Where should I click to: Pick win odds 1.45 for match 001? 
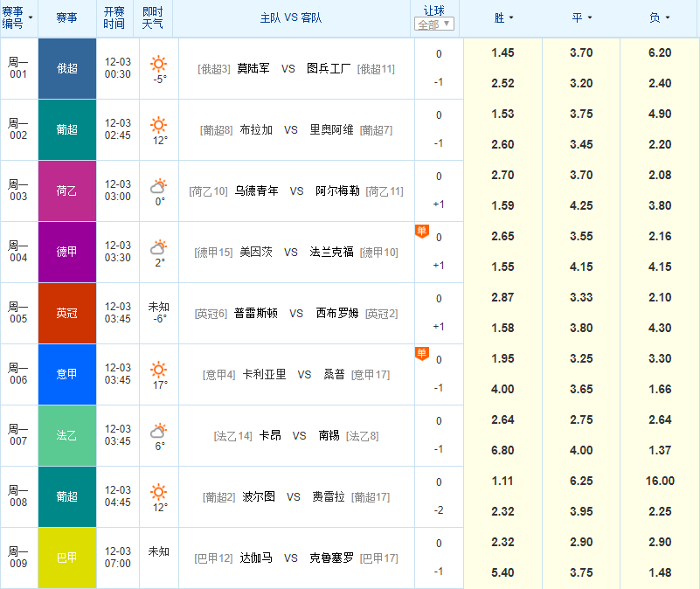tap(502, 52)
